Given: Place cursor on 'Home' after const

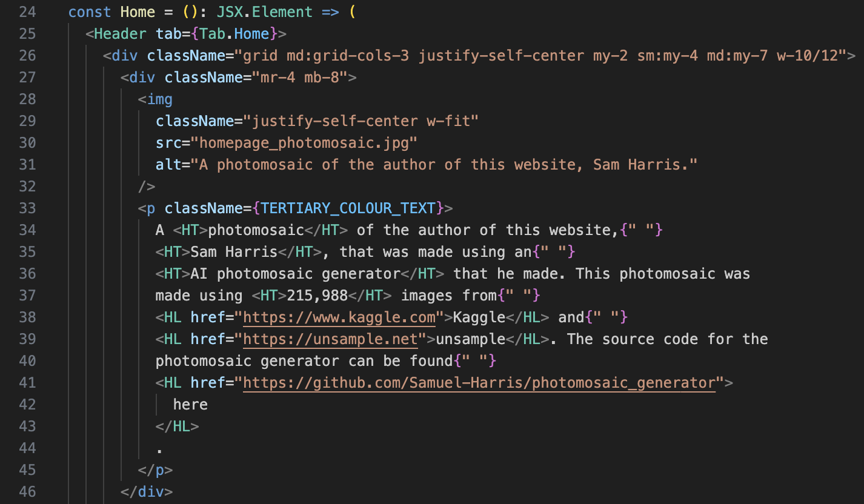Looking at the screenshot, I should (x=138, y=12).
